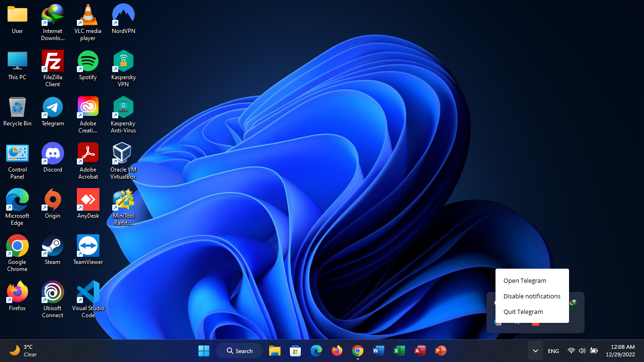Select the Google Chrome desktop shortcut
The width and height of the screenshot is (644, 362).
click(x=17, y=254)
